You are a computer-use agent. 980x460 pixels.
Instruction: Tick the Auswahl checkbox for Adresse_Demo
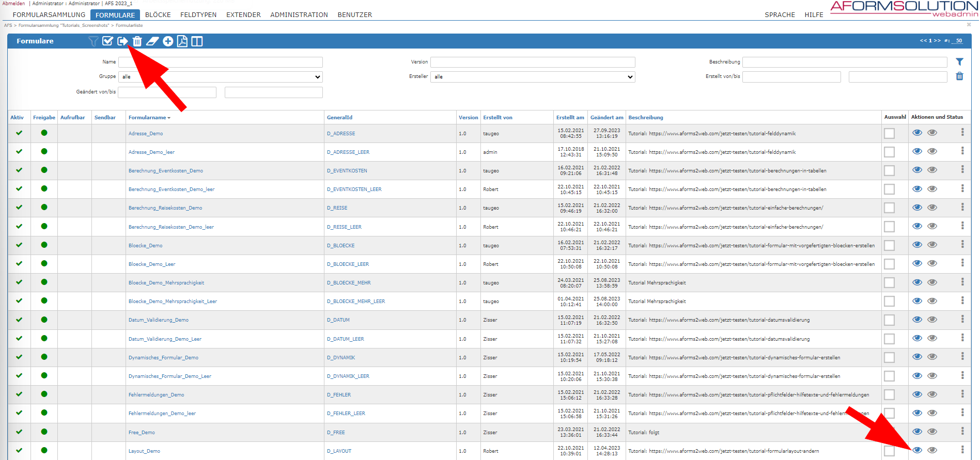[889, 133]
